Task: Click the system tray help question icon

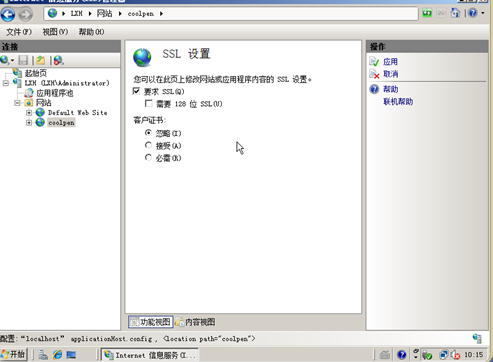Action: (x=402, y=355)
